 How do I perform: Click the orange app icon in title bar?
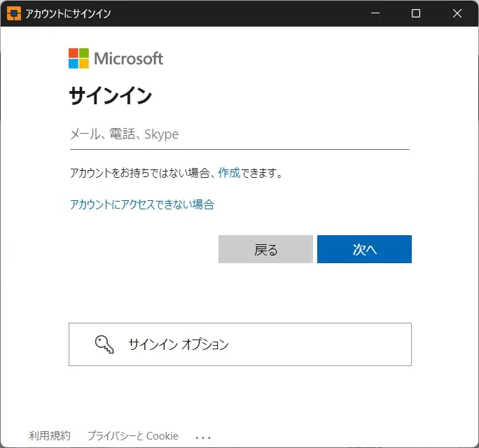click(x=13, y=13)
